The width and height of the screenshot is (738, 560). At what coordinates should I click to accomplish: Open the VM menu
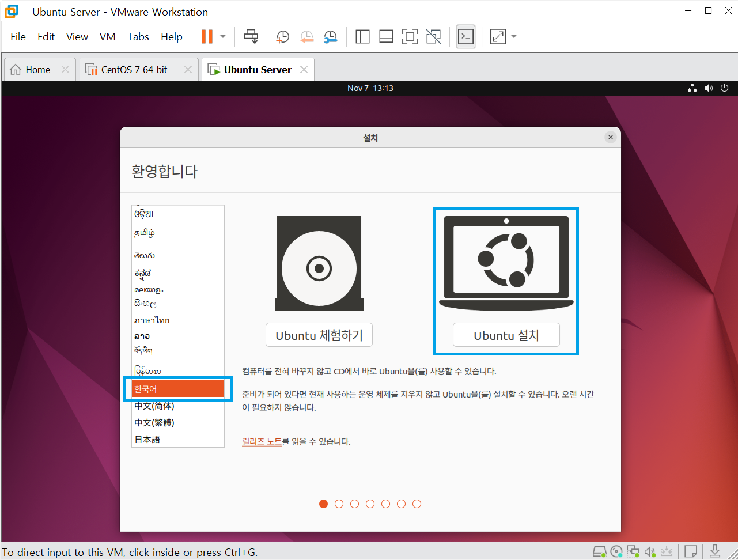108,37
